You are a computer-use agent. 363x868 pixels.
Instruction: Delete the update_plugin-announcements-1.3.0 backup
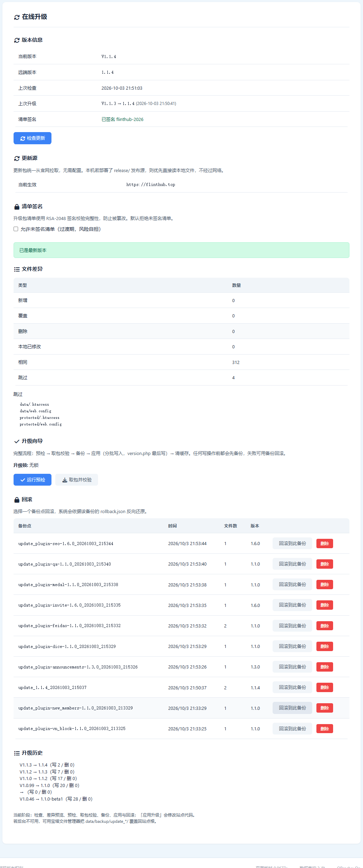pos(325,667)
